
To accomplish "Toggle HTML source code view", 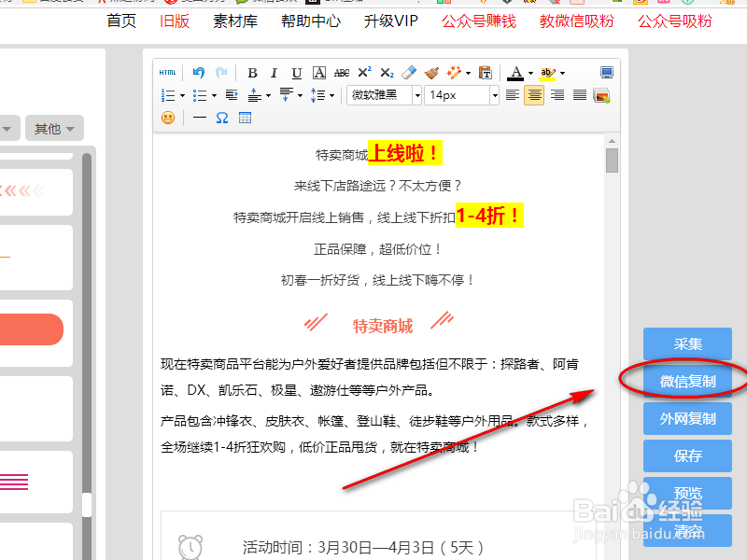I will (x=167, y=71).
